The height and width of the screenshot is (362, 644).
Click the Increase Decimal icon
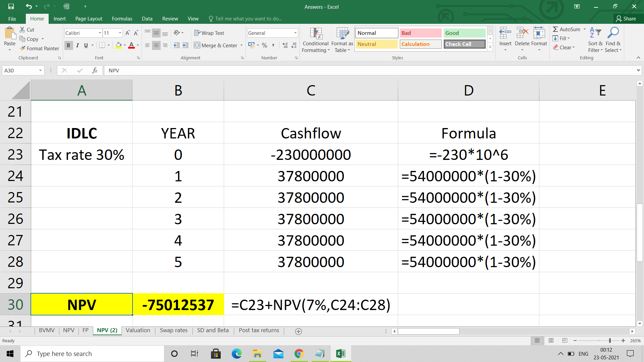coord(285,45)
